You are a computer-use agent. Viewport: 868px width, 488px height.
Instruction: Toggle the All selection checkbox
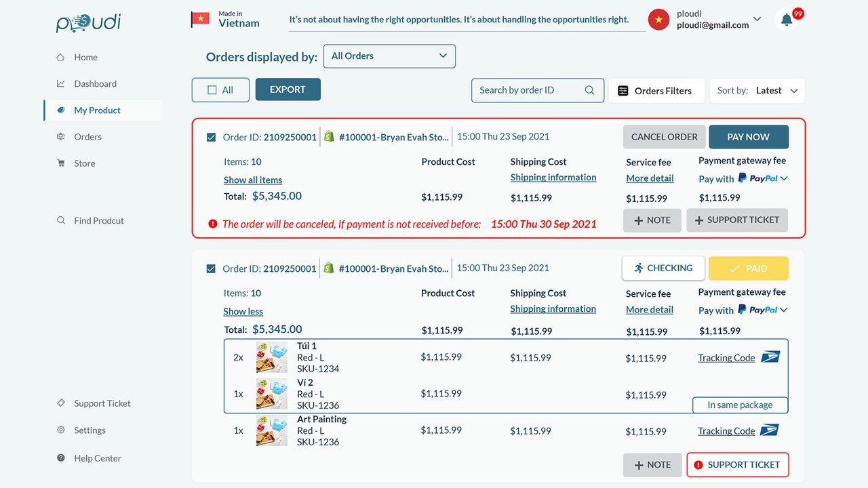[211, 89]
